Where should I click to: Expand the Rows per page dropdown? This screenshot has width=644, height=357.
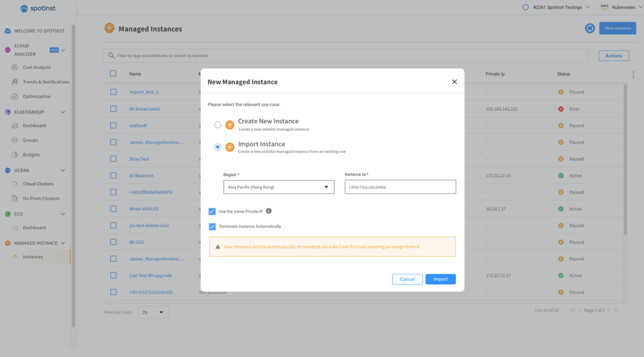point(153,312)
